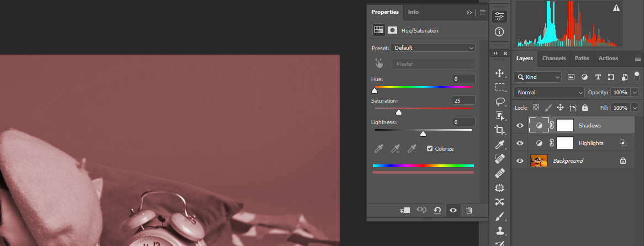This screenshot has height=246, width=644.
Task: Click the histogram cached data warning icon
Action: [x=616, y=8]
